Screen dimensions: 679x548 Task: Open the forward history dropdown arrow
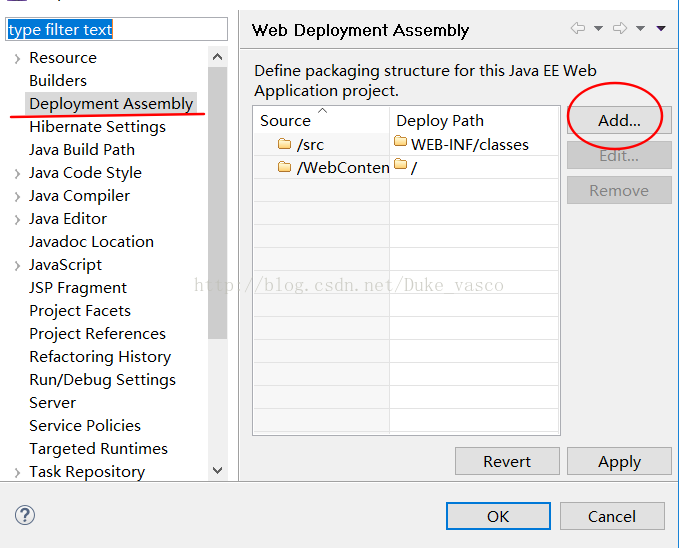click(640, 29)
